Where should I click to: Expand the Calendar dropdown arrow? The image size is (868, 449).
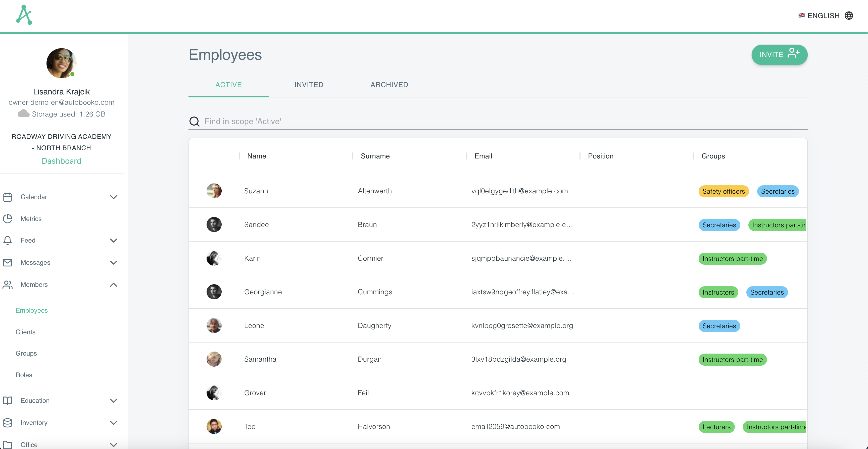114,197
